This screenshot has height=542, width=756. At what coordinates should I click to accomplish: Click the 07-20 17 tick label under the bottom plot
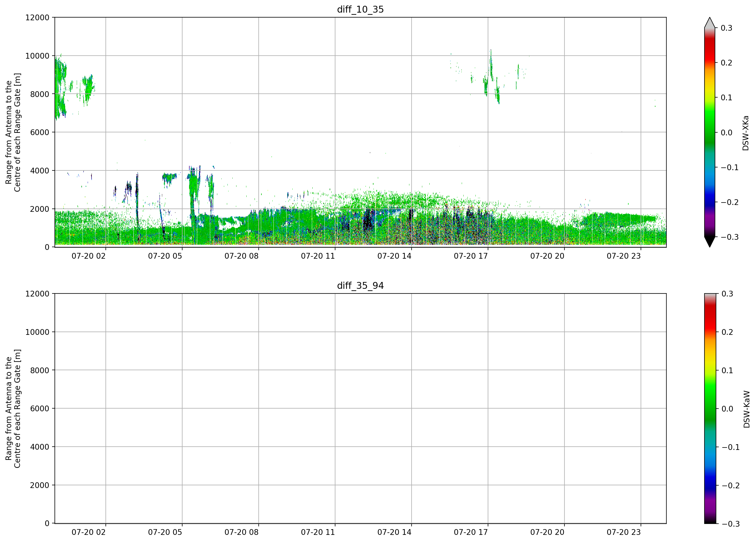[x=471, y=532]
